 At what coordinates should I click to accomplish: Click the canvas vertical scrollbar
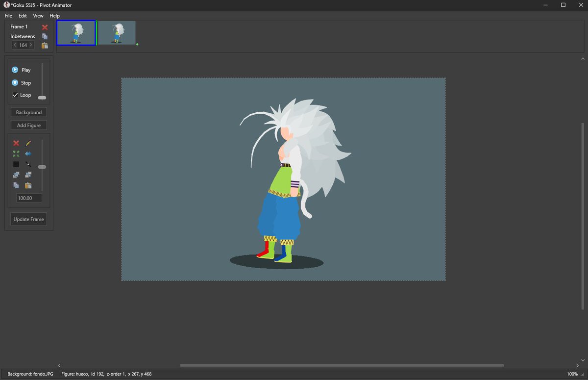click(583, 216)
